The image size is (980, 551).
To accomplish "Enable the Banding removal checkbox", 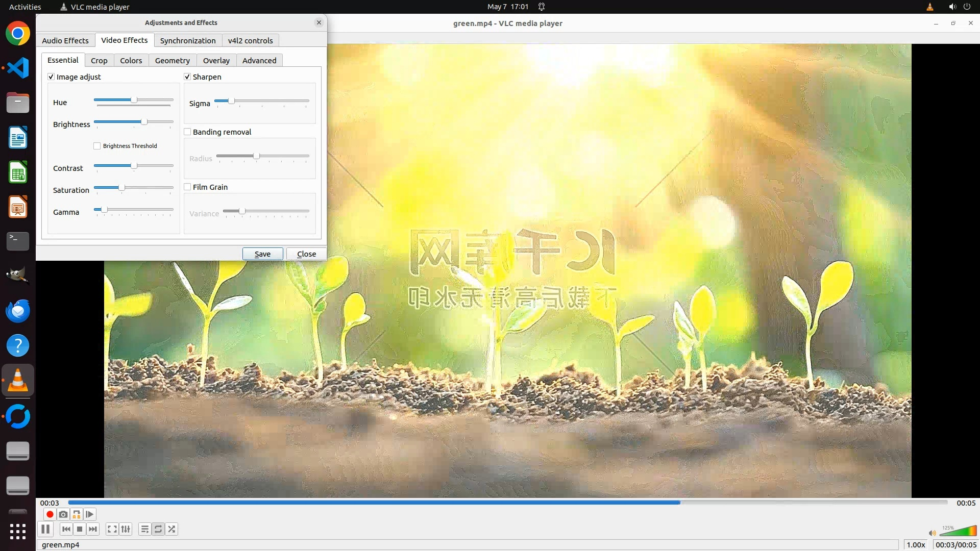I will [187, 132].
